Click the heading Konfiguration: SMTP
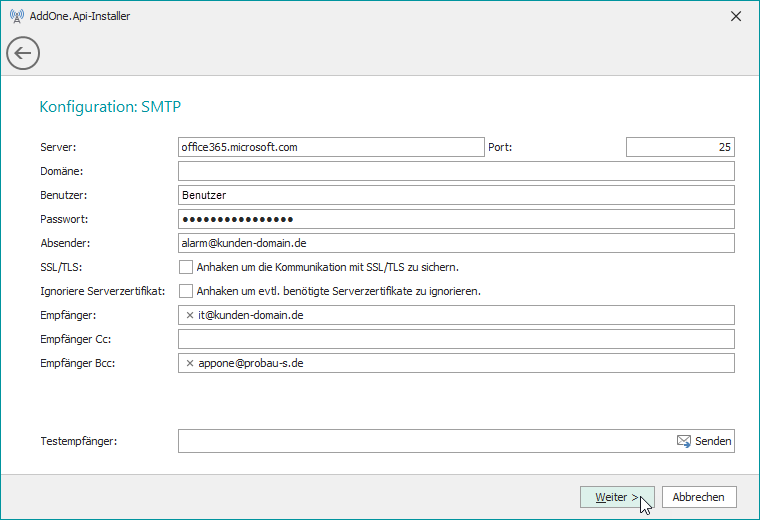 tap(110, 107)
